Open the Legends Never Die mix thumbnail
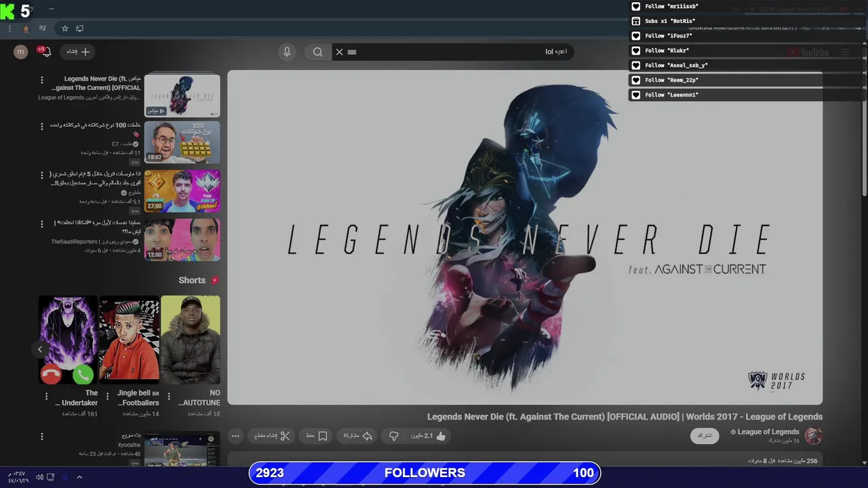The height and width of the screenshot is (488, 868). (182, 95)
